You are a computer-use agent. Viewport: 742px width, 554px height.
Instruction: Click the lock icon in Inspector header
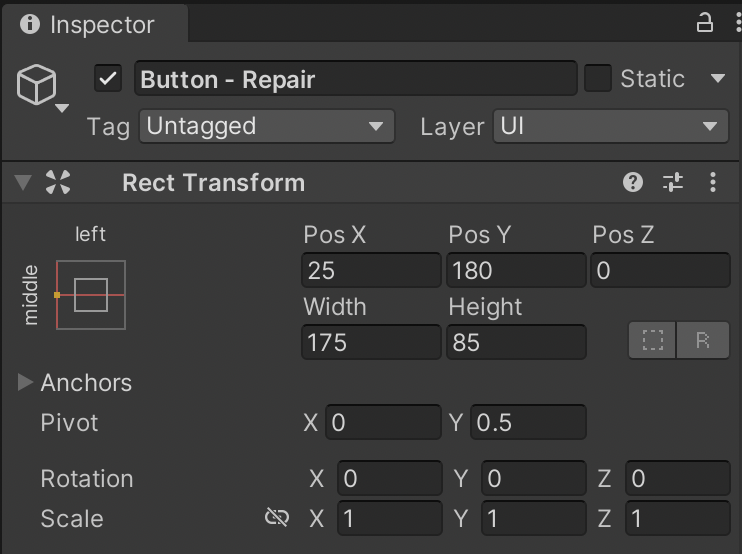tap(705, 23)
